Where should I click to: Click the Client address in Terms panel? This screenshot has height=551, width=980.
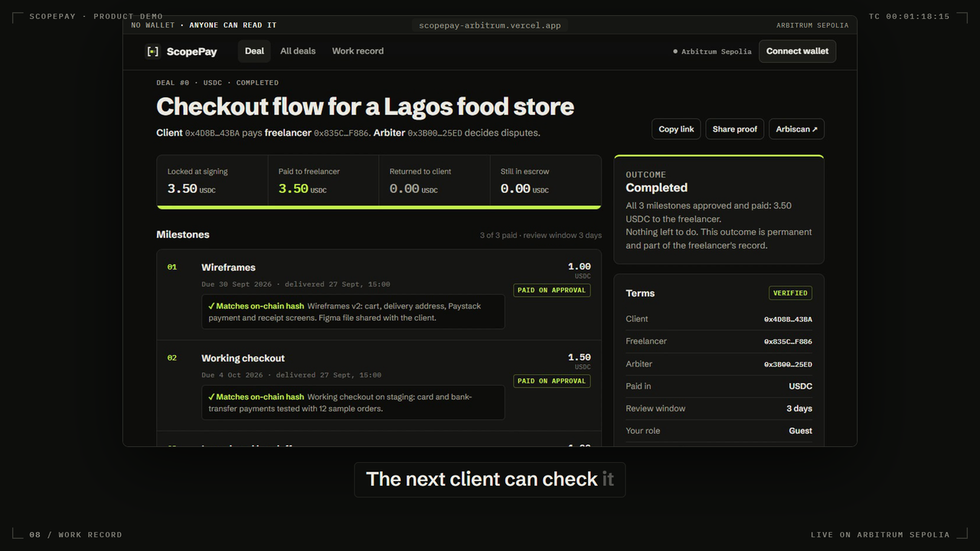[788, 319]
